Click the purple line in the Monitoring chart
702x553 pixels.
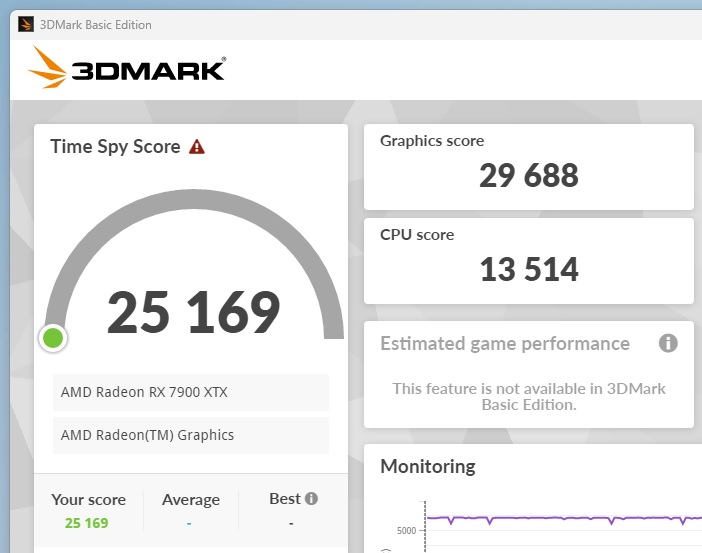560,517
